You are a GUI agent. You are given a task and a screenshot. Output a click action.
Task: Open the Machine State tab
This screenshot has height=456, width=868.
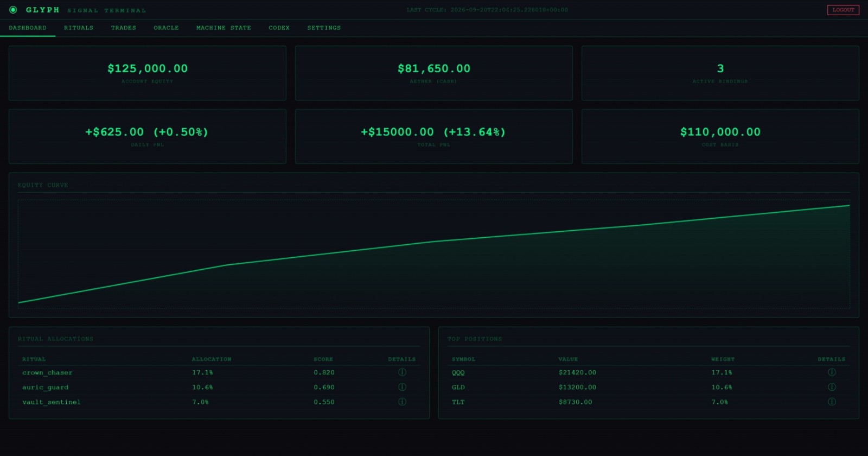(x=224, y=28)
